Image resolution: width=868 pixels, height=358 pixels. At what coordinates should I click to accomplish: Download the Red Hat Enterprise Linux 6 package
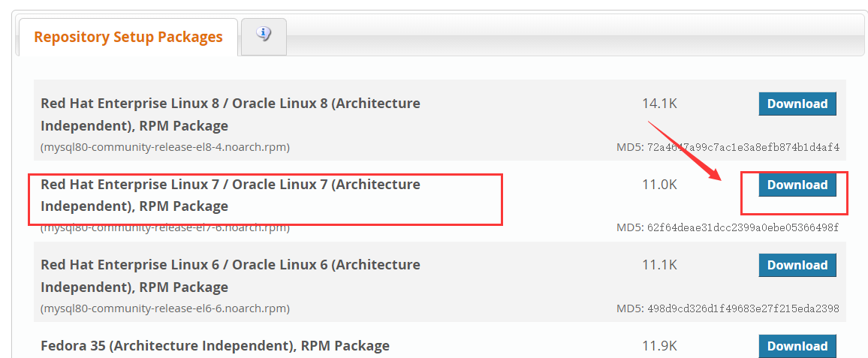coord(797,265)
